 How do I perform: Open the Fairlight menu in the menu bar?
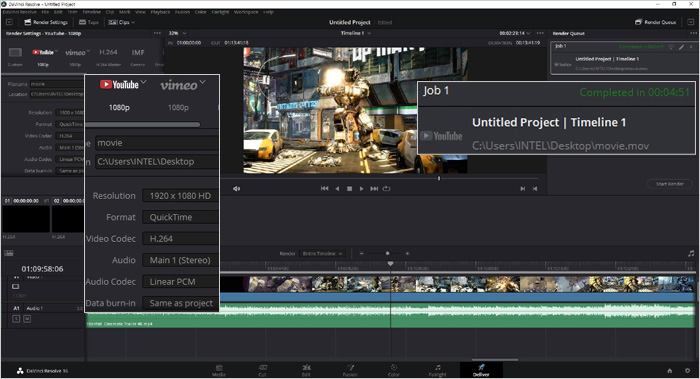tap(220, 12)
